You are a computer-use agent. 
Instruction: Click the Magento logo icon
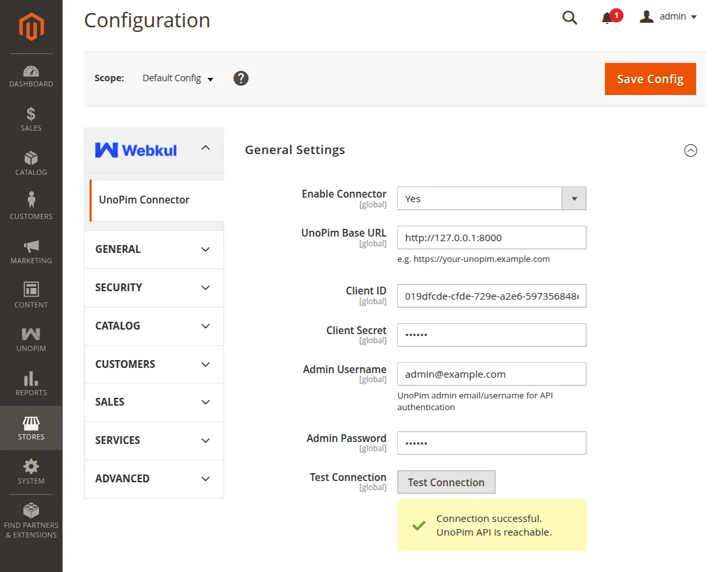(31, 27)
